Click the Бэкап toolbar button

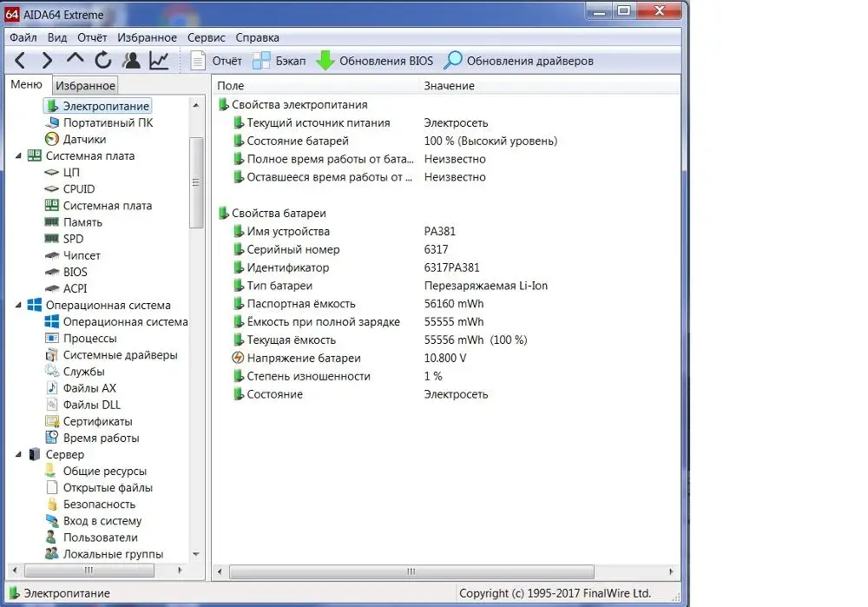pos(279,61)
